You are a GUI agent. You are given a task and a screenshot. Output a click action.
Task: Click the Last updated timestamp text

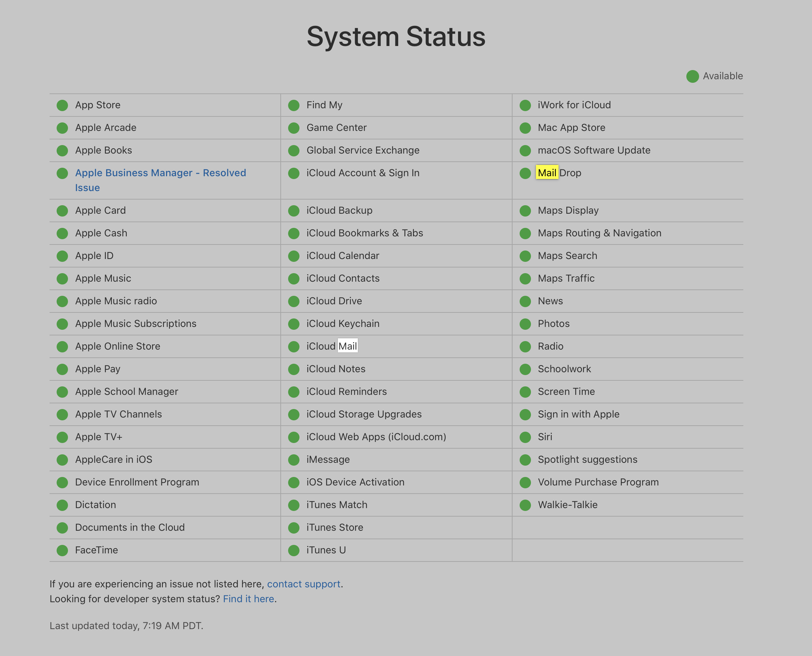pos(126,626)
